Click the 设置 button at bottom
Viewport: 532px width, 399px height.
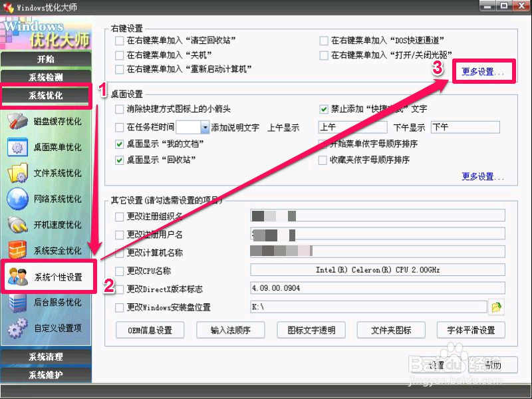(436, 365)
